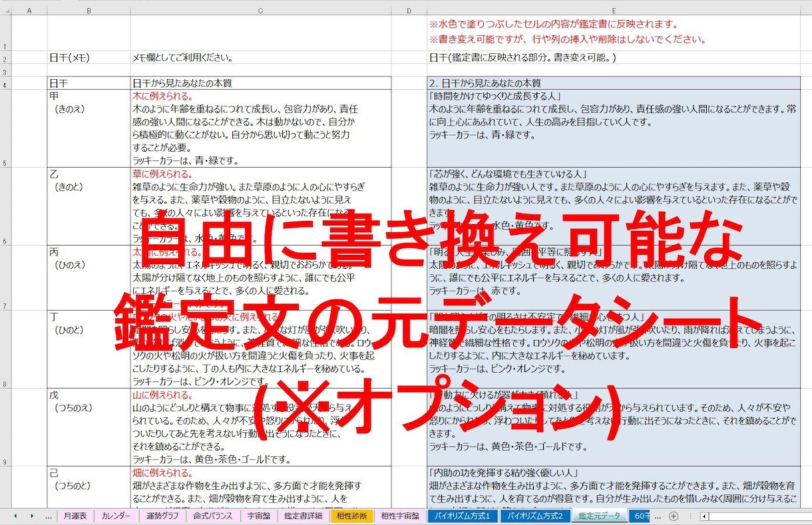Click the select-all corner box
The width and height of the screenshot is (812, 525).
5,11
